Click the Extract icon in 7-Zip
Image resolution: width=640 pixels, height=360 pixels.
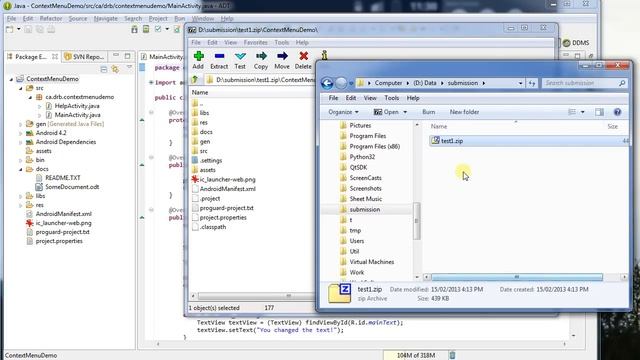tap(219, 56)
